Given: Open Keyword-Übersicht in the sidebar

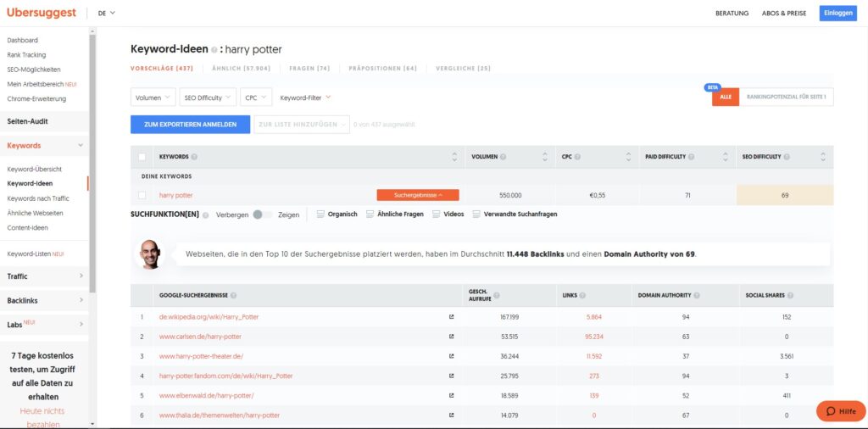Looking at the screenshot, I should pyautogui.click(x=34, y=169).
